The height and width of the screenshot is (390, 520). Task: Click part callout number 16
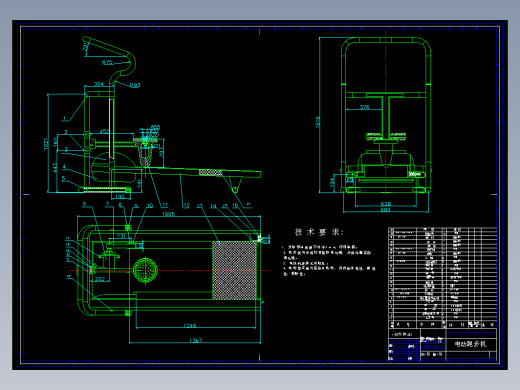pos(235,205)
